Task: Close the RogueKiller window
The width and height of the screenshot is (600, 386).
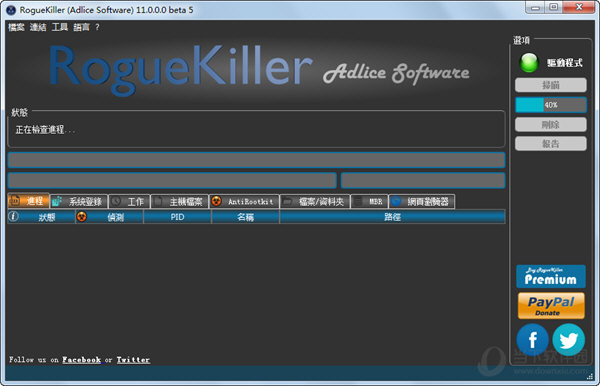Action: click(x=579, y=8)
